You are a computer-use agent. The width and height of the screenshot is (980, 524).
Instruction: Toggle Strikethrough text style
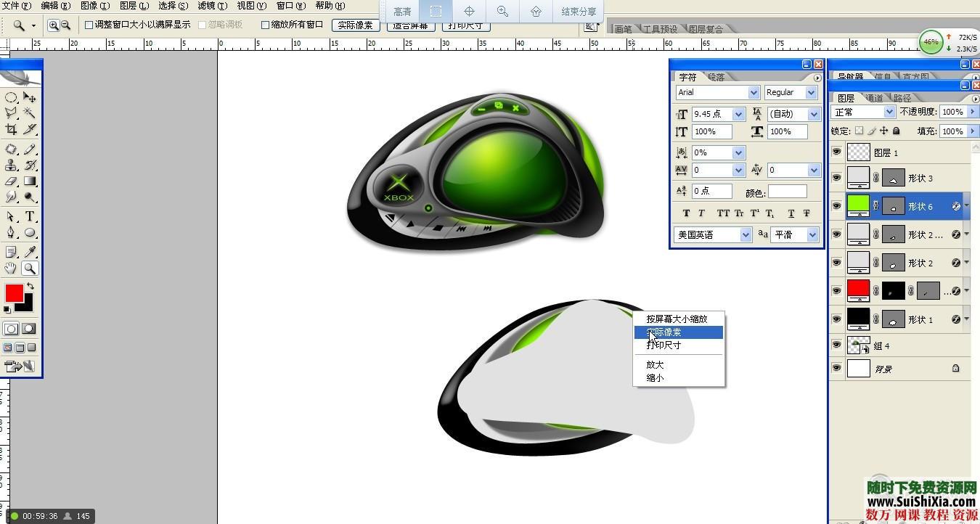807,213
